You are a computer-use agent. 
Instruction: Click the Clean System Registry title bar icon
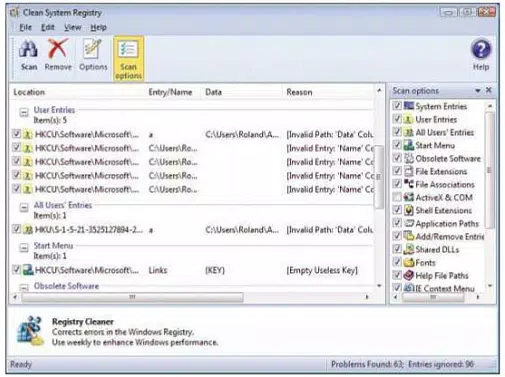coord(14,13)
